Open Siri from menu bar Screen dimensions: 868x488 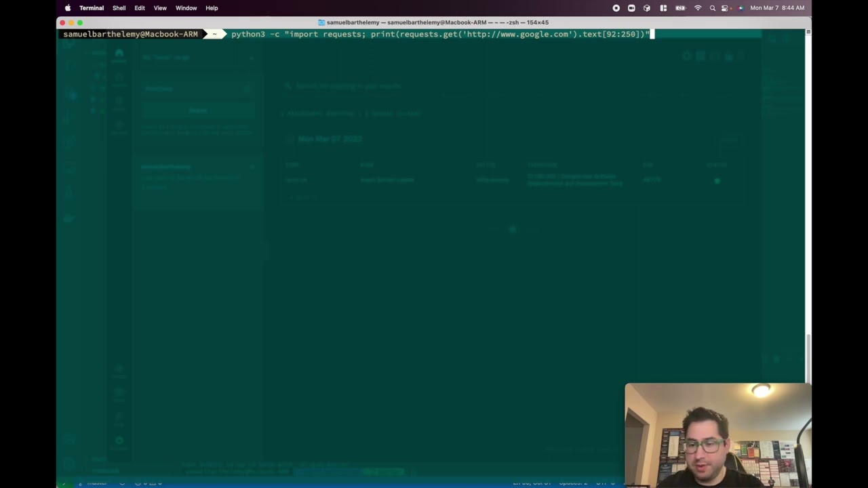tap(740, 8)
